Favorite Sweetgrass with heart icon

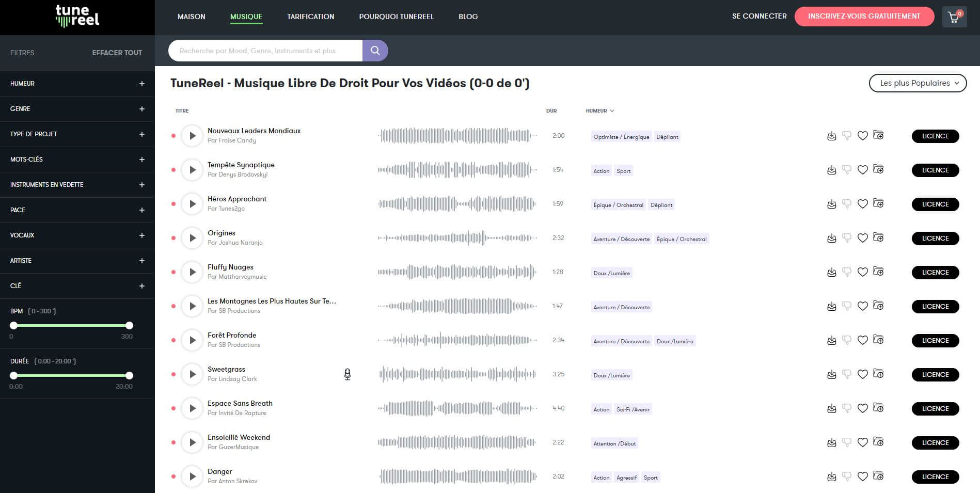tap(862, 374)
